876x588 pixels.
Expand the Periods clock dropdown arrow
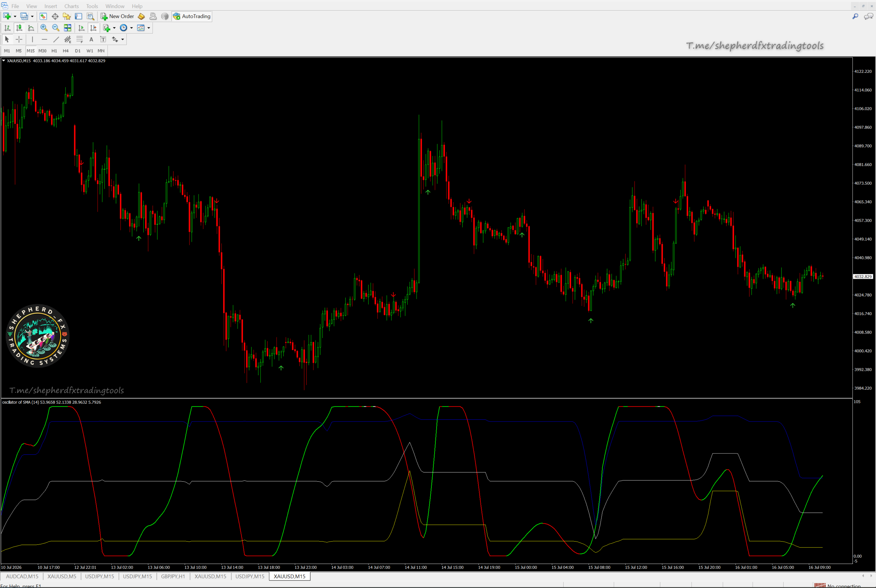coord(131,28)
